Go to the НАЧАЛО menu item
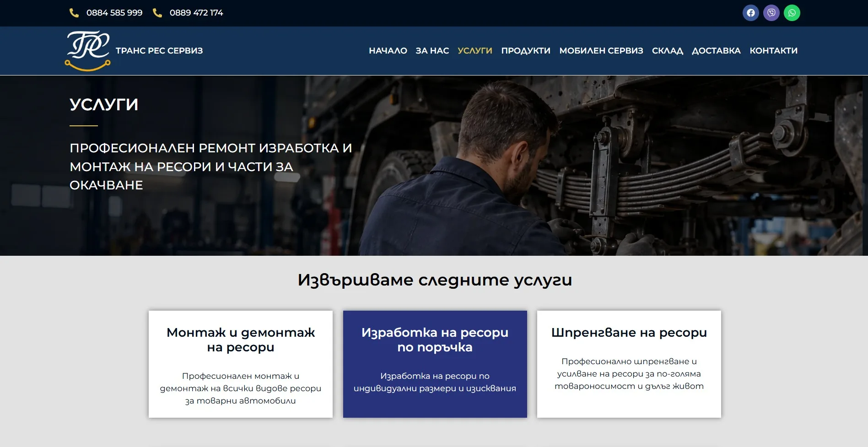The image size is (868, 447). pyautogui.click(x=388, y=51)
